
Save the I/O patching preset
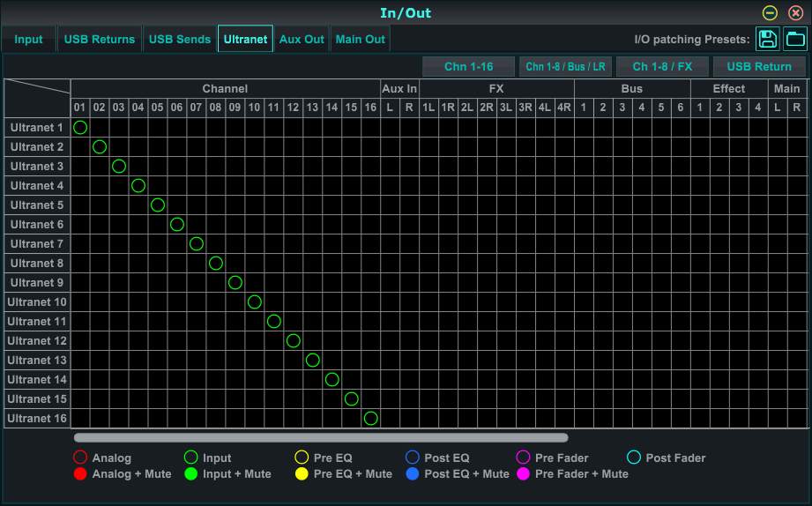tap(767, 40)
